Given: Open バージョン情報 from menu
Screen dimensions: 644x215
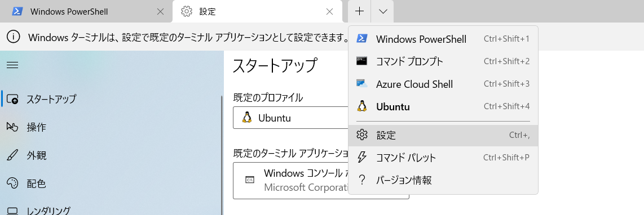Looking at the screenshot, I should coord(443,180).
